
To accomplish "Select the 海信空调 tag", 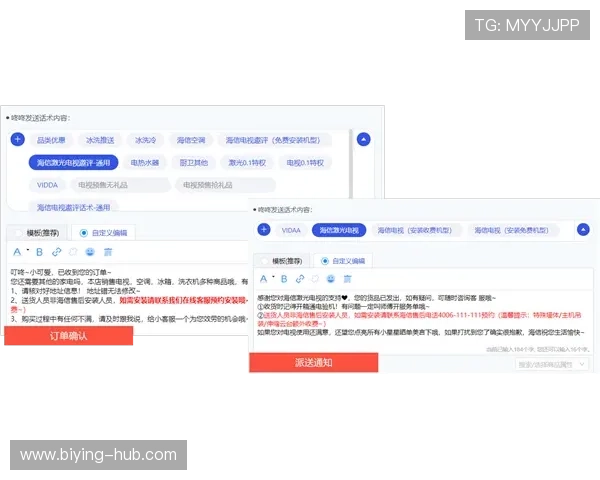I will point(191,140).
